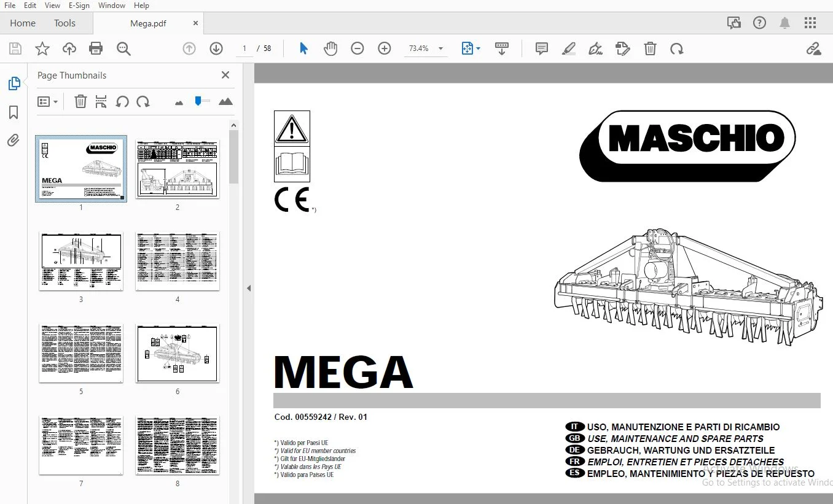Click the upload to cloud icon
833x504 pixels.
point(69,48)
